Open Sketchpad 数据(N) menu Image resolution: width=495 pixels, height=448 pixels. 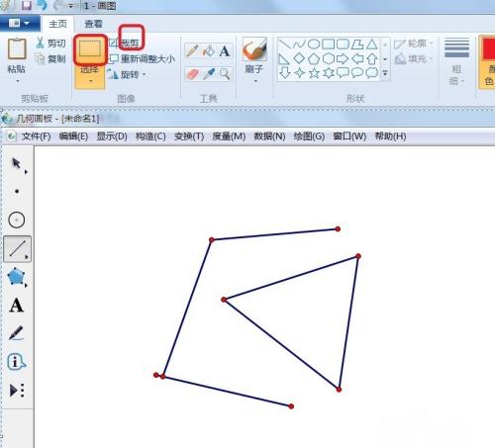coord(269,136)
